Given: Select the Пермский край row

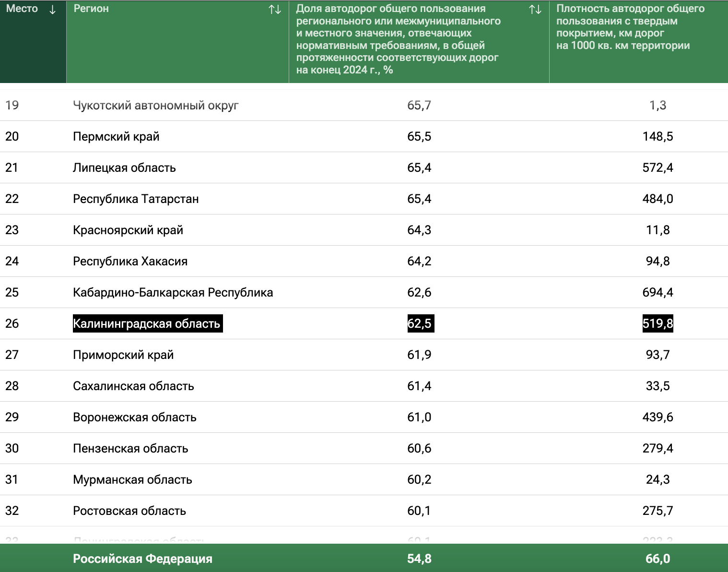Looking at the screenshot, I should click(364, 136).
